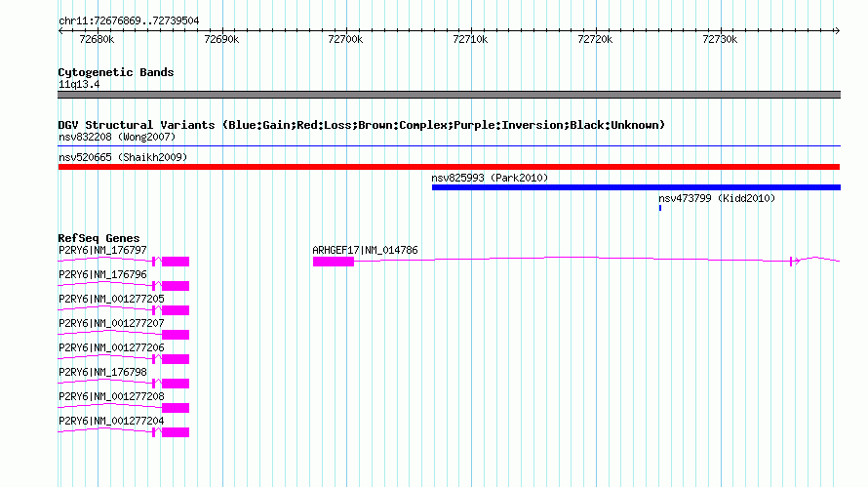
Task: Open the P2RY6|NM_176797 transcript label
Action: click(102, 250)
